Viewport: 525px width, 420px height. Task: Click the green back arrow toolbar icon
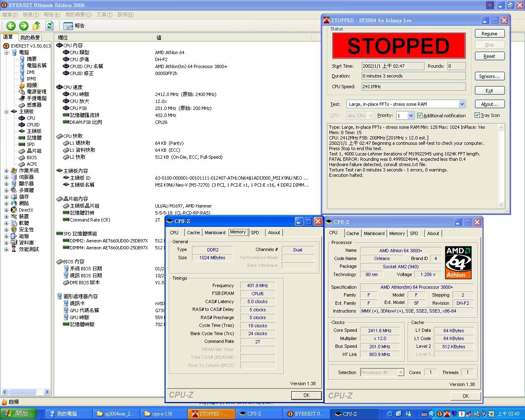tap(11, 26)
